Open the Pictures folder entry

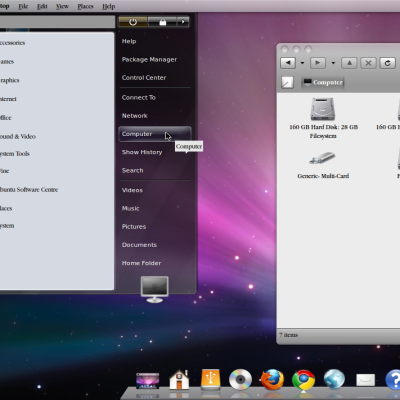click(134, 227)
